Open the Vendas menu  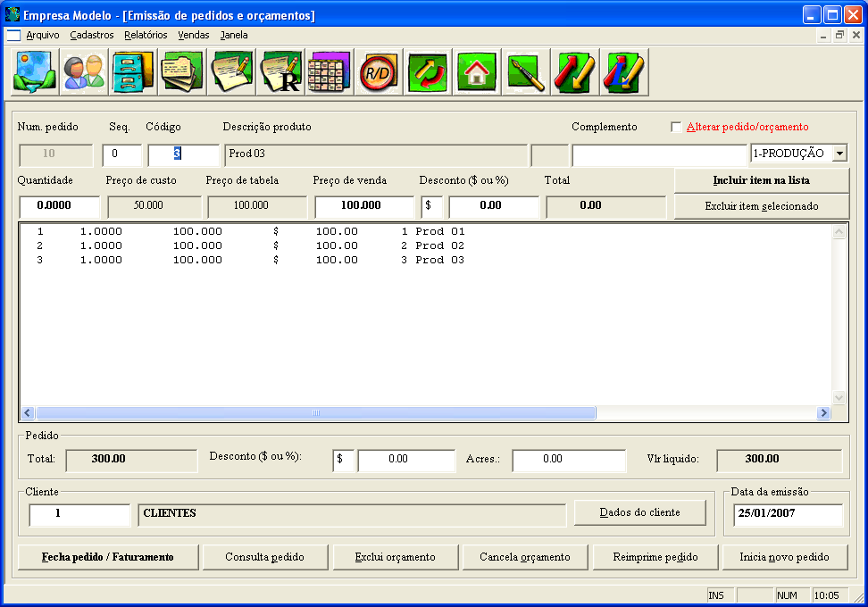click(x=194, y=35)
